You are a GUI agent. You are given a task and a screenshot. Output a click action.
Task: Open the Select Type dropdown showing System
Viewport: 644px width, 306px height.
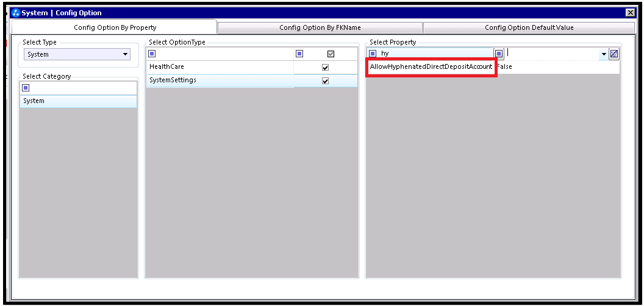coord(77,54)
